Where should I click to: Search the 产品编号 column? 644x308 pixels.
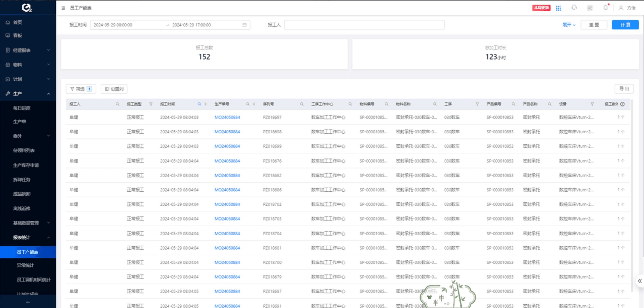point(514,104)
